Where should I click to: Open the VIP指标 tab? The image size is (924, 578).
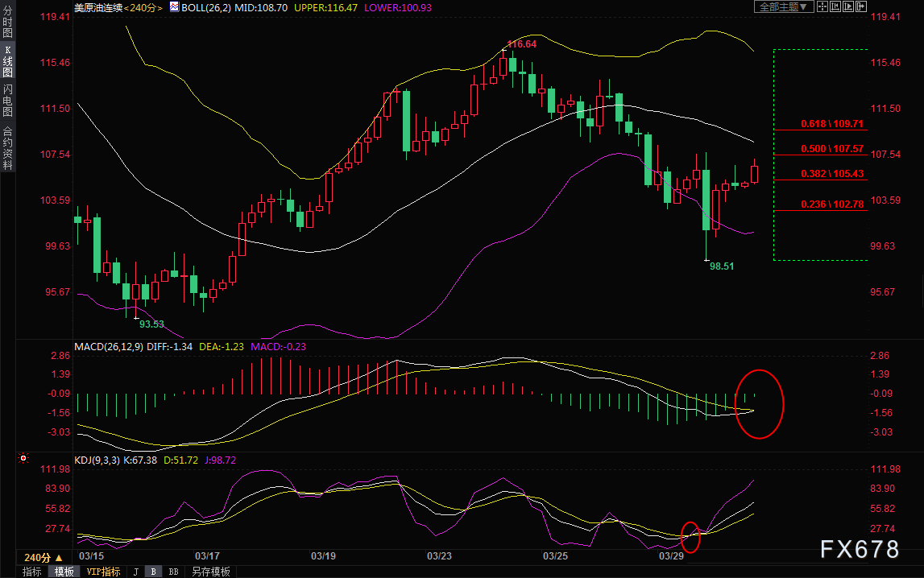click(x=103, y=572)
